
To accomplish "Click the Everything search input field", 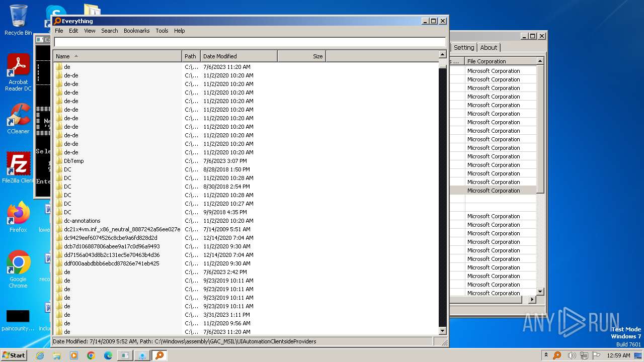I will point(250,42).
